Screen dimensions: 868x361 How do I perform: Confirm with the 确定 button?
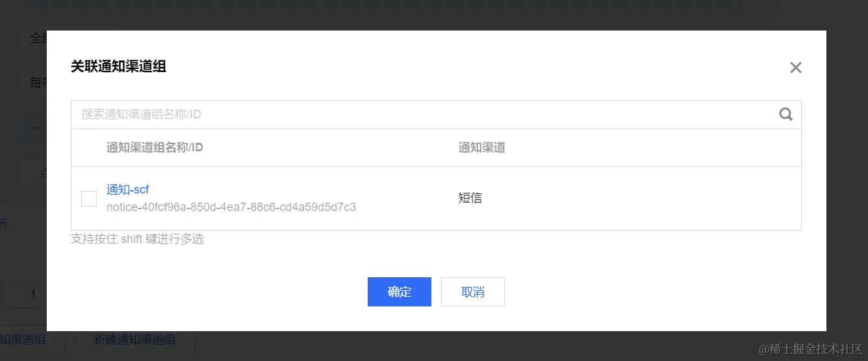400,292
